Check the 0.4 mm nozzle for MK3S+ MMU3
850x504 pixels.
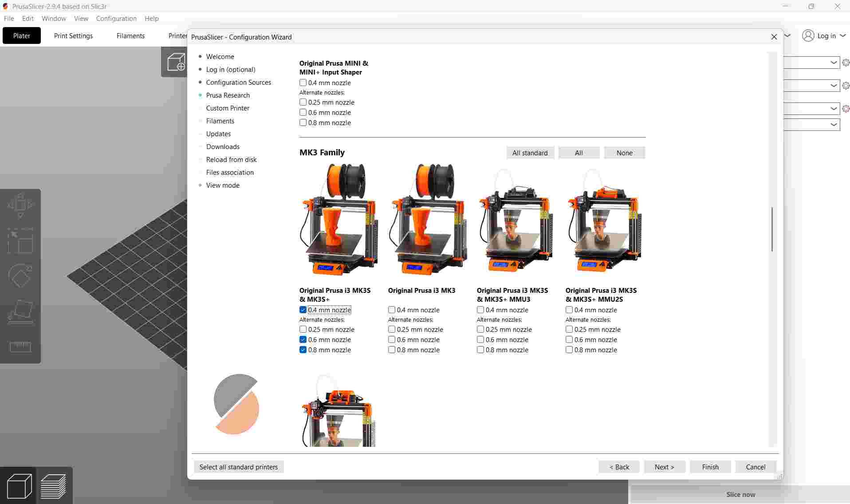[x=480, y=310]
